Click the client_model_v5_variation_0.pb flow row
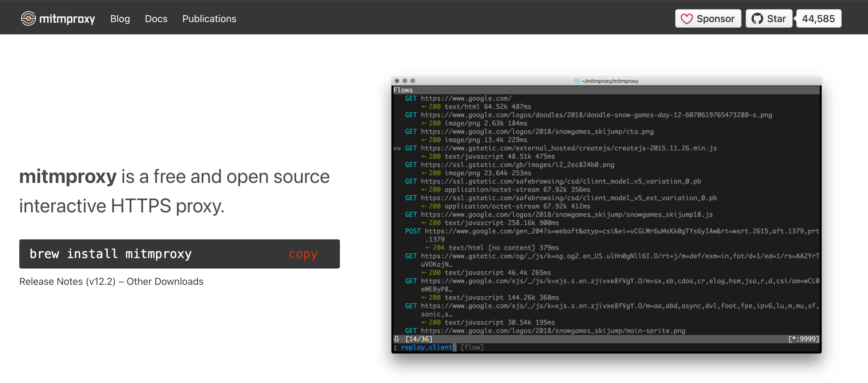 point(553,181)
